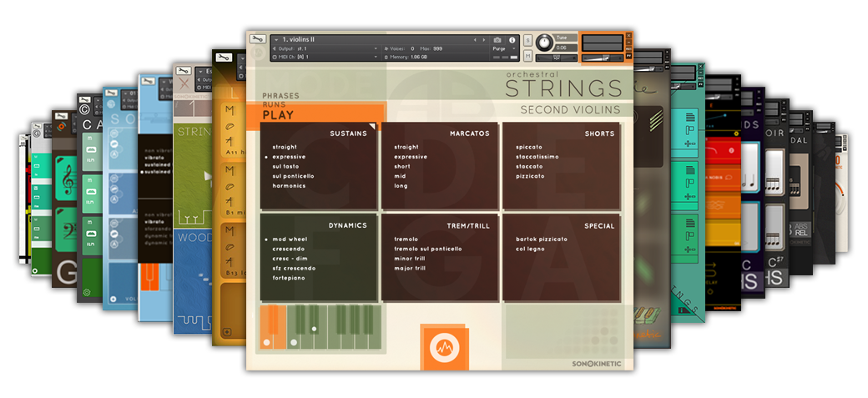The height and width of the screenshot is (398, 868).
Task: Click the PV button in instrument header
Action: click(x=628, y=55)
